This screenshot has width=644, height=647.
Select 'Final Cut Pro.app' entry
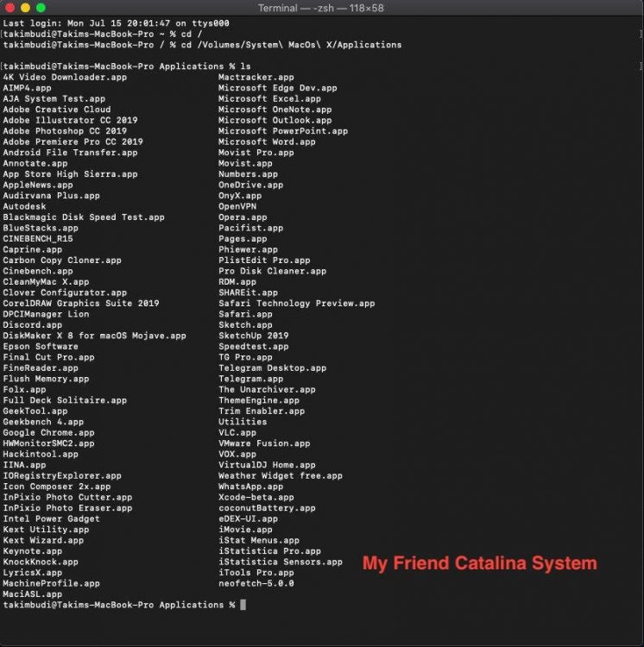(x=48, y=357)
